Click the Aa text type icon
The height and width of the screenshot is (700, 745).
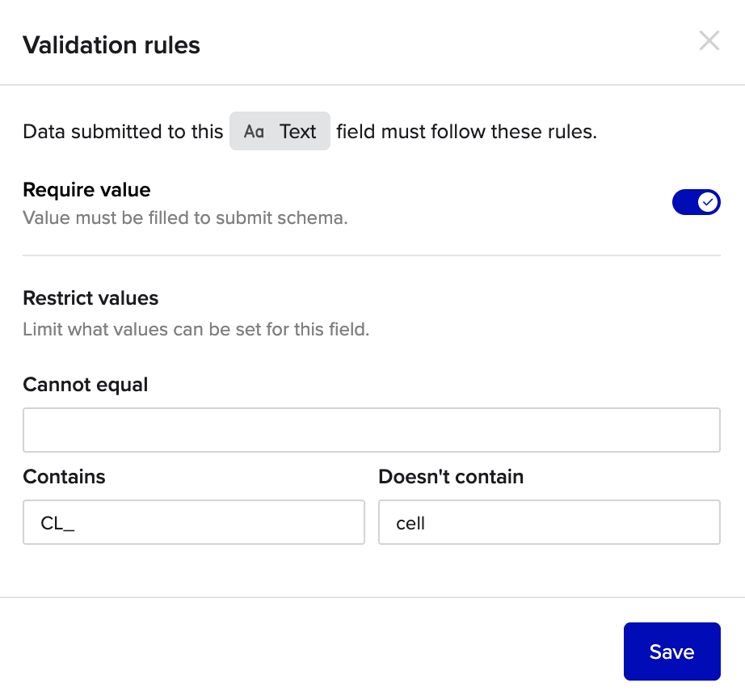pyautogui.click(x=254, y=132)
